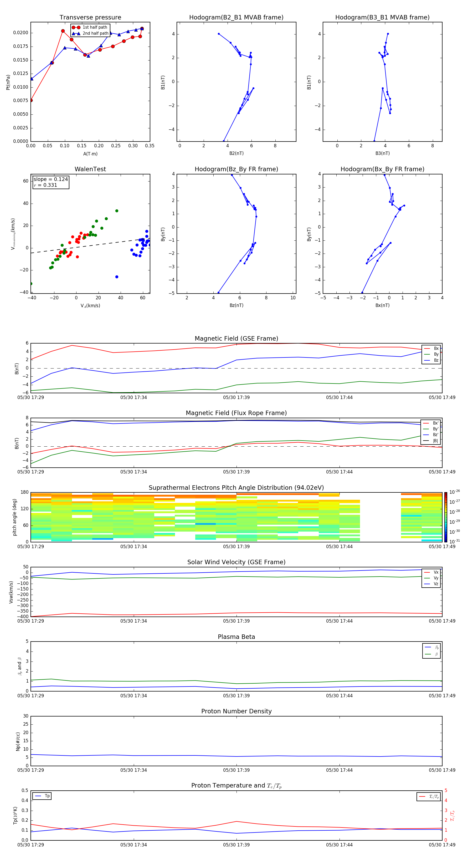Click 'Proton Temperature and Te/Tp' title
The image size is (473, 868).
(x=236, y=786)
